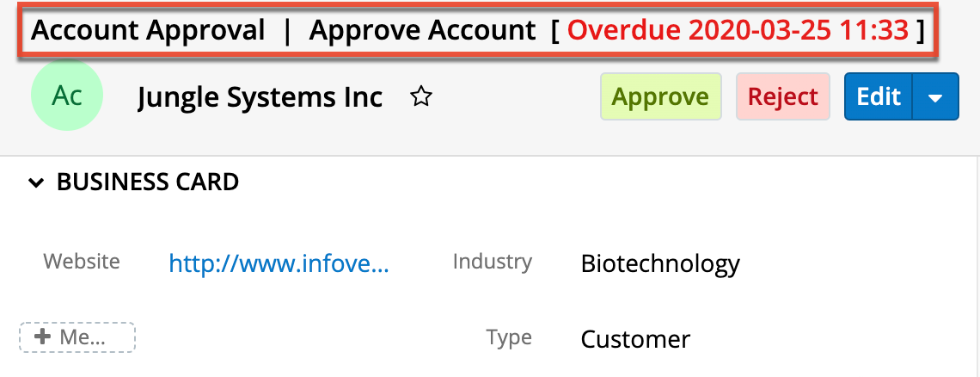
Task: Click the Industry field label
Action: click(x=492, y=261)
